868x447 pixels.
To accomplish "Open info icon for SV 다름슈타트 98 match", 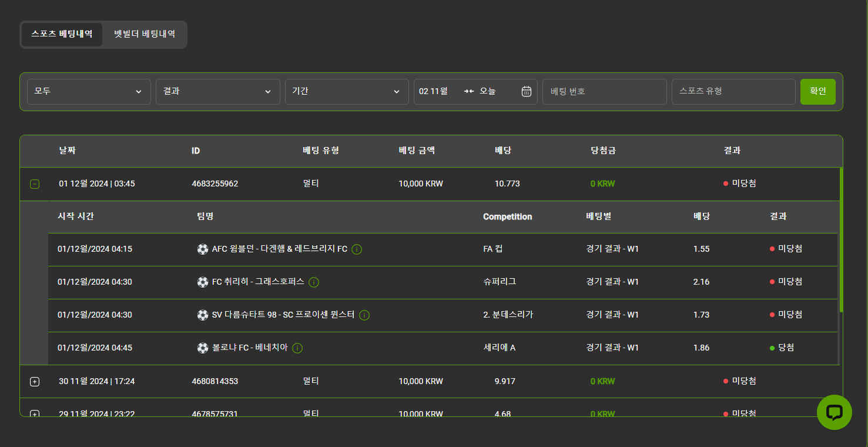I will pyautogui.click(x=364, y=315).
